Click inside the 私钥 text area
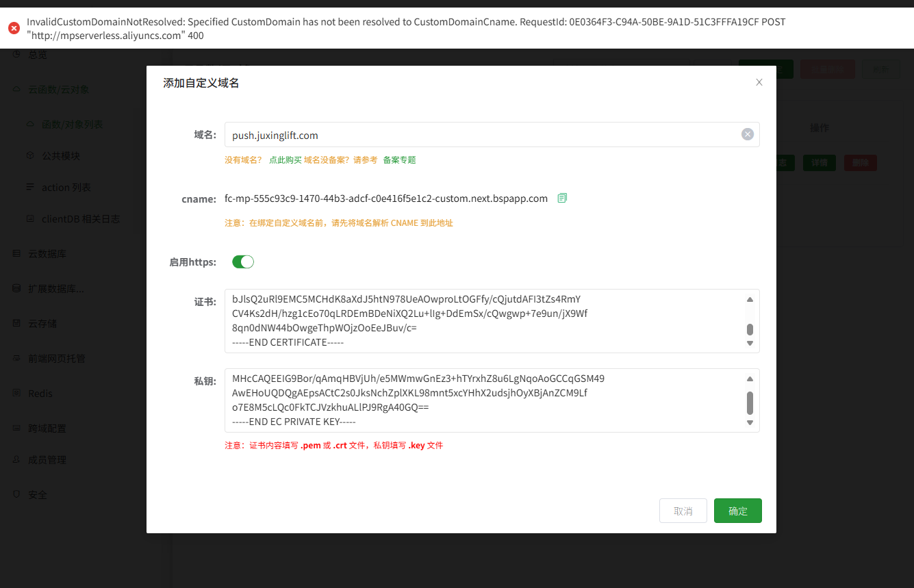Screen dimensions: 914x588 (x=492, y=400)
